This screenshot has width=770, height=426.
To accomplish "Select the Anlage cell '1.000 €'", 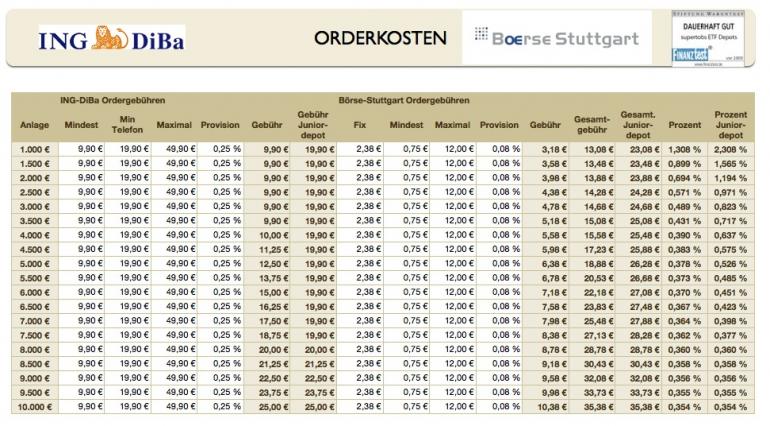I will coord(34,149).
